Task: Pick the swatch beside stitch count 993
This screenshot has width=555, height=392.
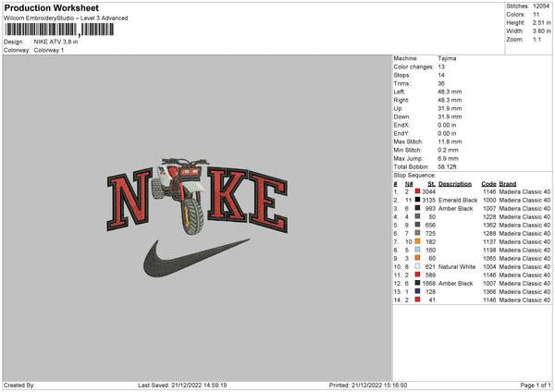Action: (418, 208)
